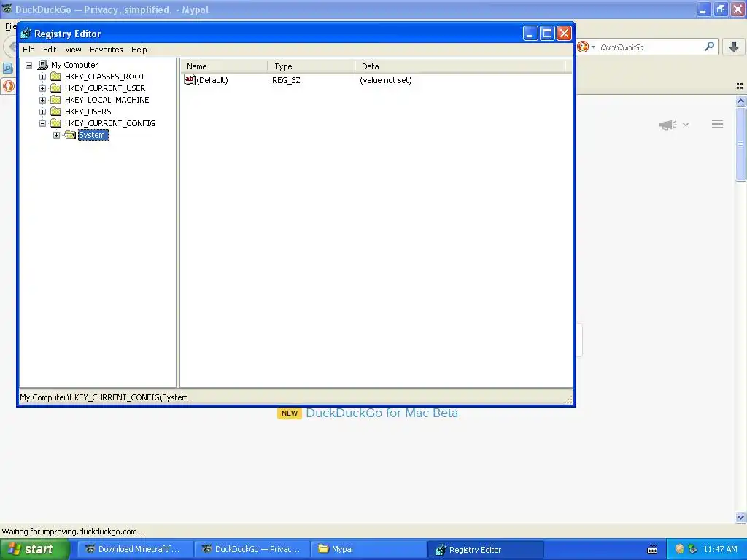Select the My Computer root label

pyautogui.click(x=74, y=65)
